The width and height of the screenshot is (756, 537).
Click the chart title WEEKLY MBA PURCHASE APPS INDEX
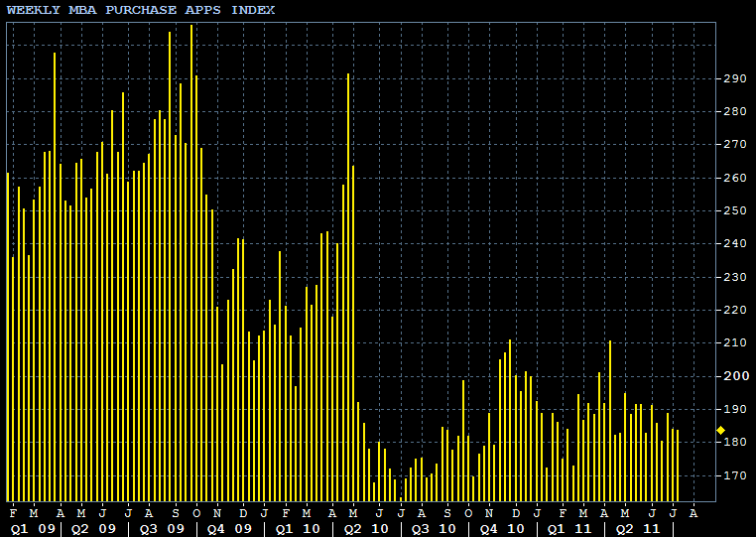141,10
